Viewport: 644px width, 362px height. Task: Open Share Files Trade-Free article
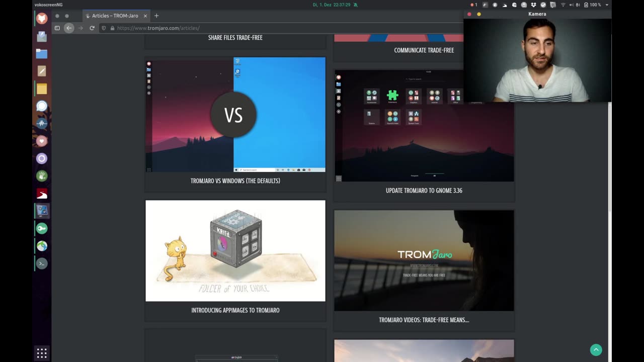[235, 38]
